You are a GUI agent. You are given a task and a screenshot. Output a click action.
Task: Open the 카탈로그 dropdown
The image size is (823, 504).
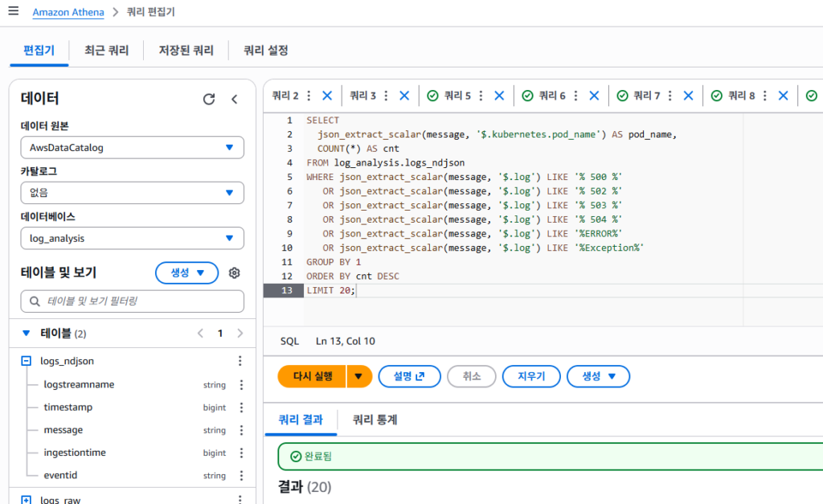133,193
